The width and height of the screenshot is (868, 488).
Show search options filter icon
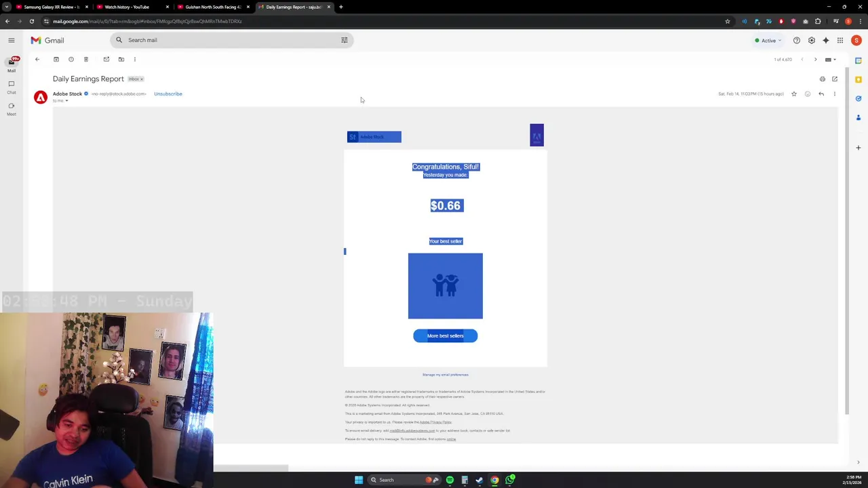pos(344,40)
